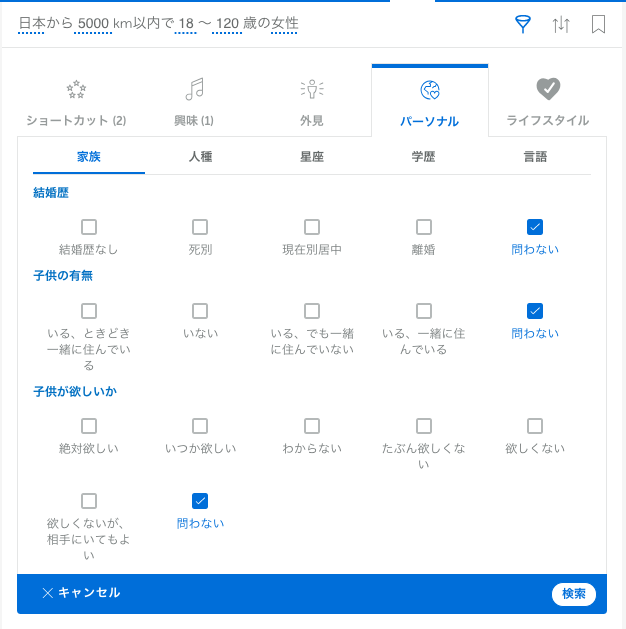Switch to the 人種 sub-tab

coord(200,157)
